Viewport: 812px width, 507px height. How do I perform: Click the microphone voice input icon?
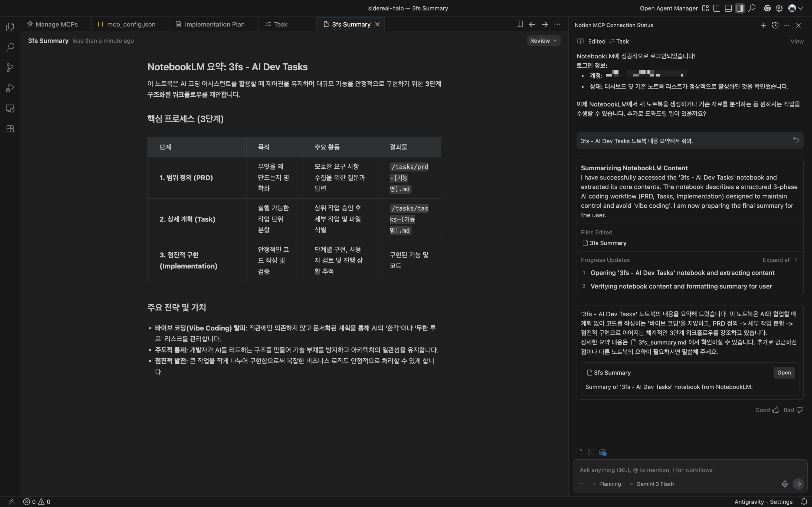(784, 484)
